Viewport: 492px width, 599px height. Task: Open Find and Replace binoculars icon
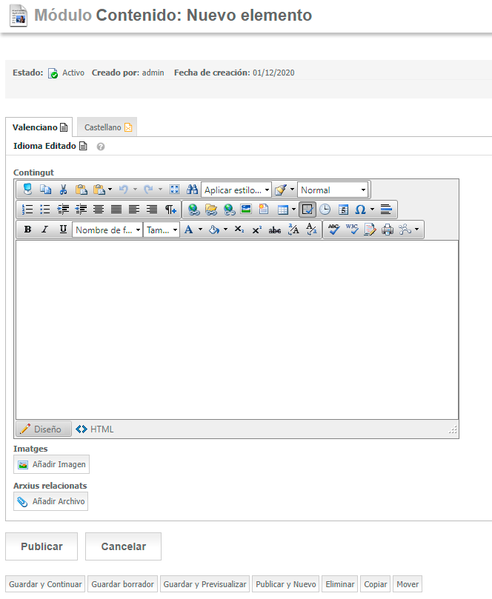(x=192, y=189)
